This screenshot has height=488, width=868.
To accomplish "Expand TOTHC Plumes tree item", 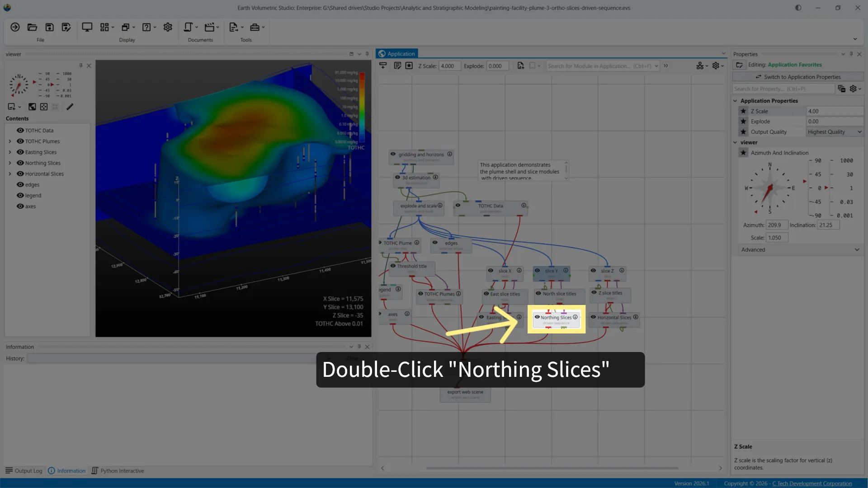I will (x=10, y=141).
